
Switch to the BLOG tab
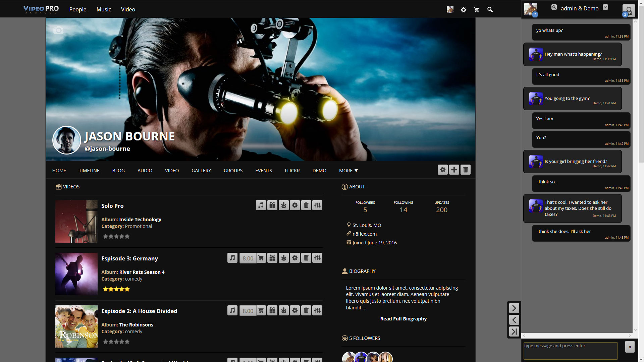click(x=118, y=171)
